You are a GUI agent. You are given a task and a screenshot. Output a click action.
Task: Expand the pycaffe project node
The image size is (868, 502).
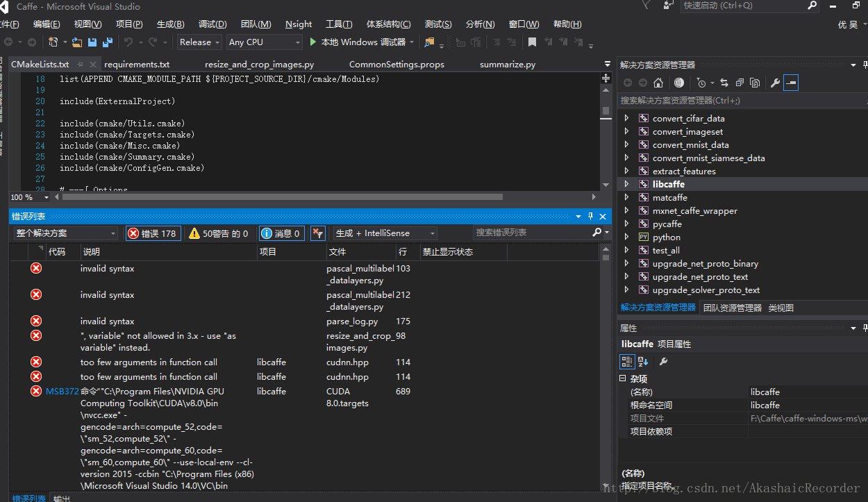pyautogui.click(x=626, y=224)
